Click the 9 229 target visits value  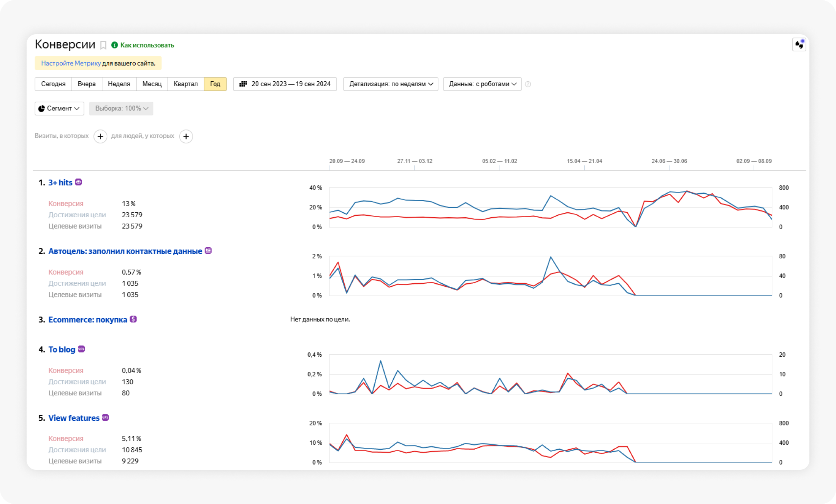(x=130, y=461)
